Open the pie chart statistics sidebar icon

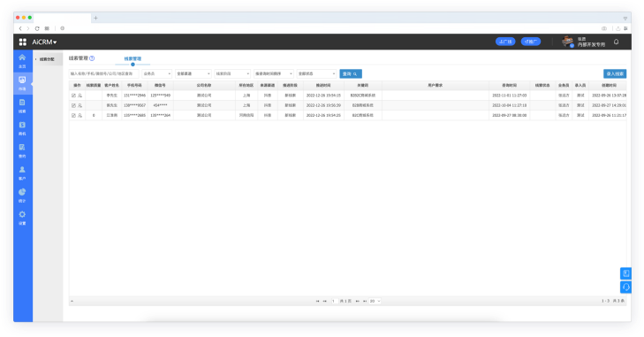(x=22, y=192)
